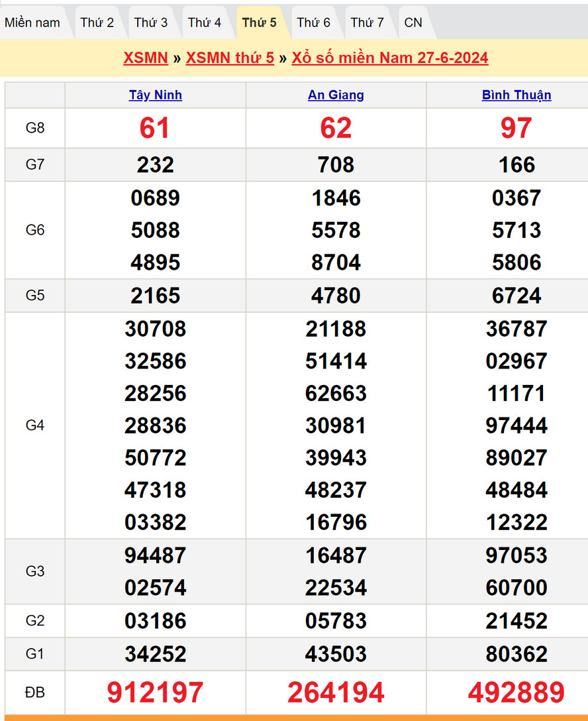Click the An Giang column header link
Viewport: 588px width, 721px height.
pos(336,95)
